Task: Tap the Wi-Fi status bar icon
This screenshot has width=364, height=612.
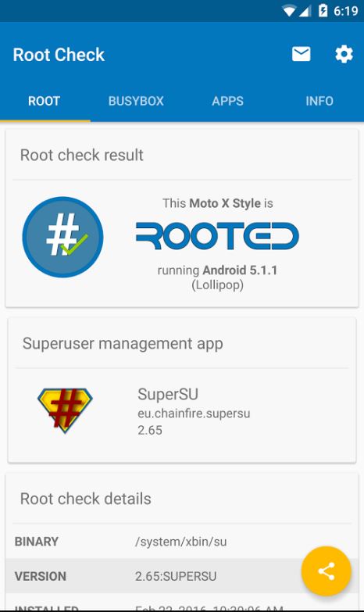Action: [x=289, y=11]
